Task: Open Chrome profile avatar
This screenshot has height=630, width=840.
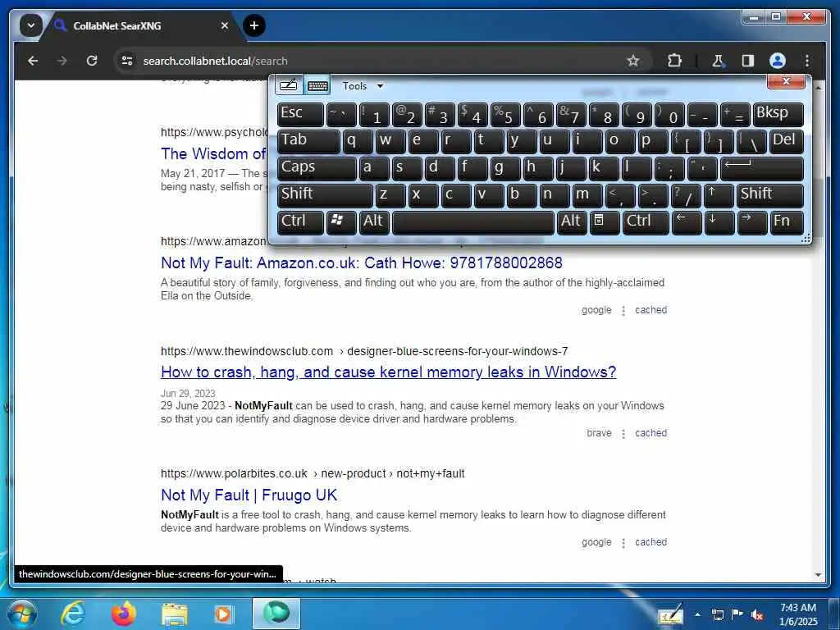Action: tap(778, 61)
